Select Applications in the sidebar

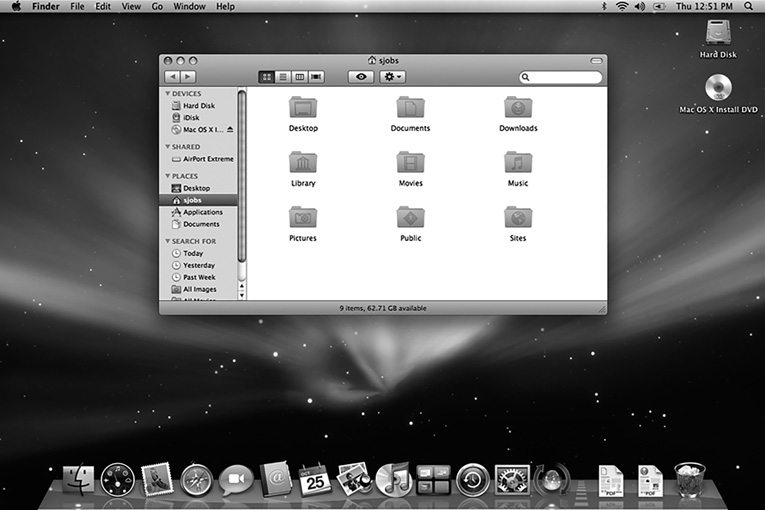tap(202, 212)
